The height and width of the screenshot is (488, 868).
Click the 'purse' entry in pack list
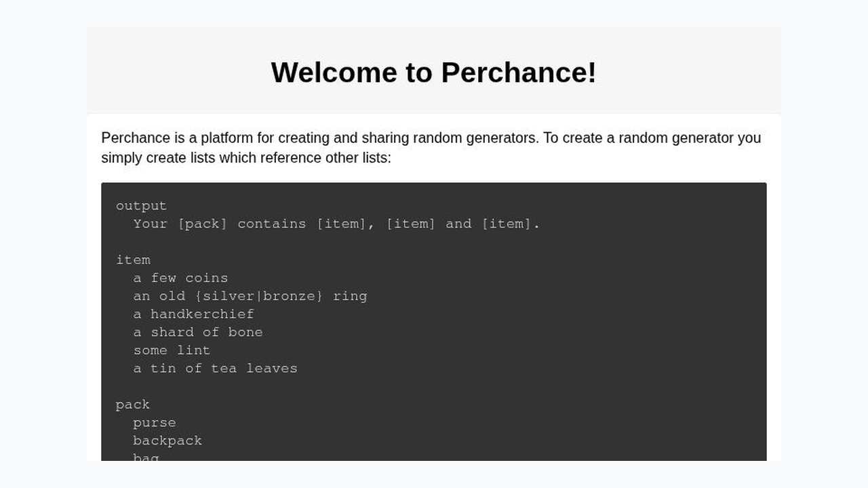click(x=155, y=422)
